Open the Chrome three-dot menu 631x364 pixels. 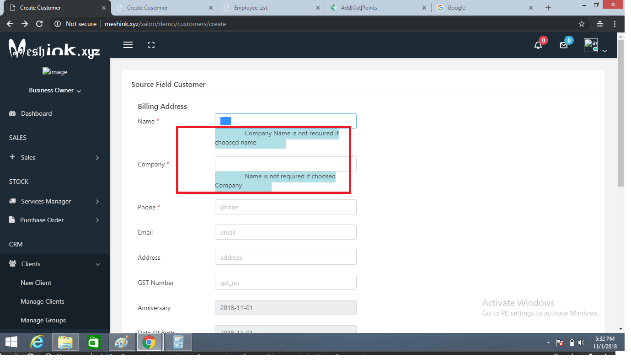coord(615,24)
